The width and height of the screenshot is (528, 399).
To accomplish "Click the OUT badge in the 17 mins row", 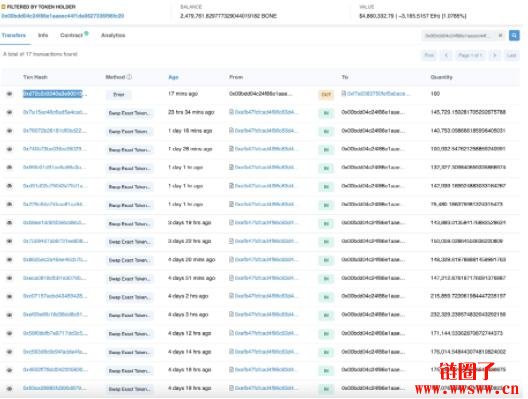I will pos(326,95).
